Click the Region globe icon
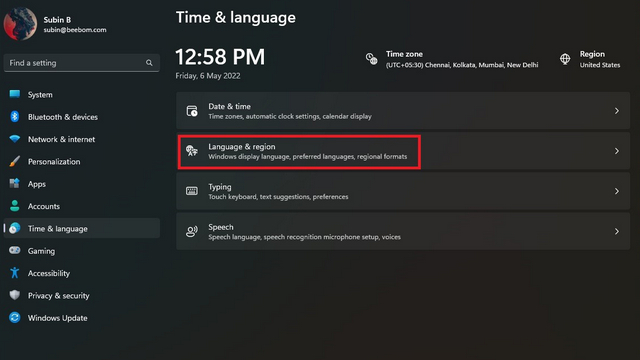 (x=565, y=59)
